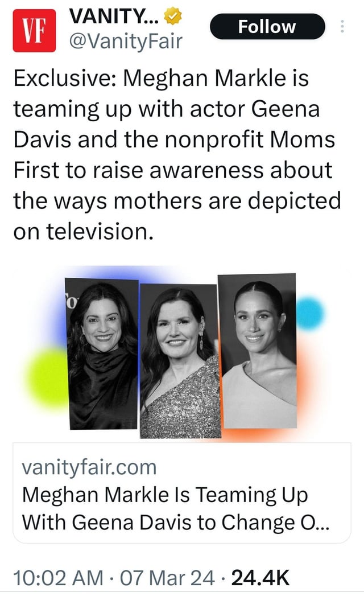This screenshot has width=364, height=596.
Task: Click the 07 Mar 24 date
Action: point(169,579)
